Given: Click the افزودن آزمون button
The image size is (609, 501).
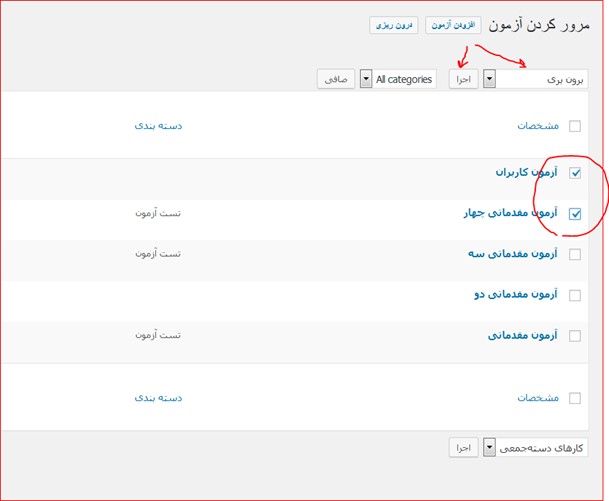Looking at the screenshot, I should tap(454, 25).
